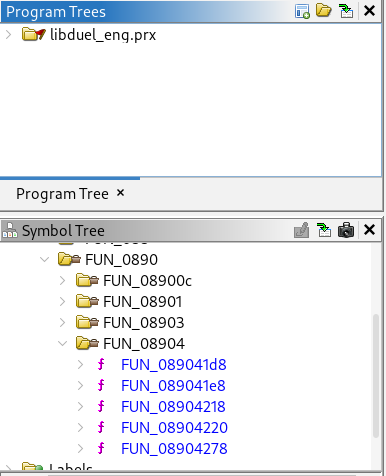
Task: Select FUN_08901 group
Action: (143, 302)
